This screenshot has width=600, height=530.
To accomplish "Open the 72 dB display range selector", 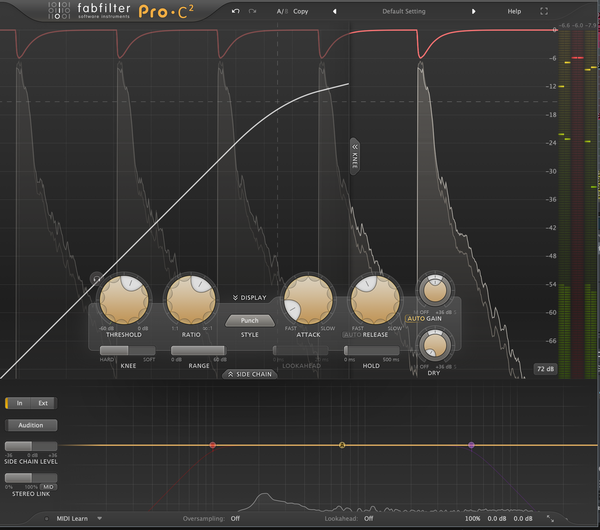I will tap(545, 369).
